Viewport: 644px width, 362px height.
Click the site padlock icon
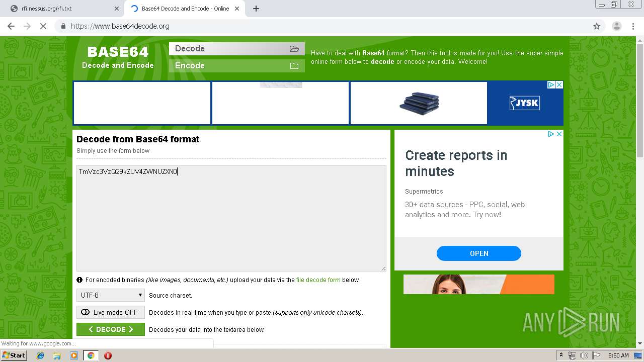[63, 26]
